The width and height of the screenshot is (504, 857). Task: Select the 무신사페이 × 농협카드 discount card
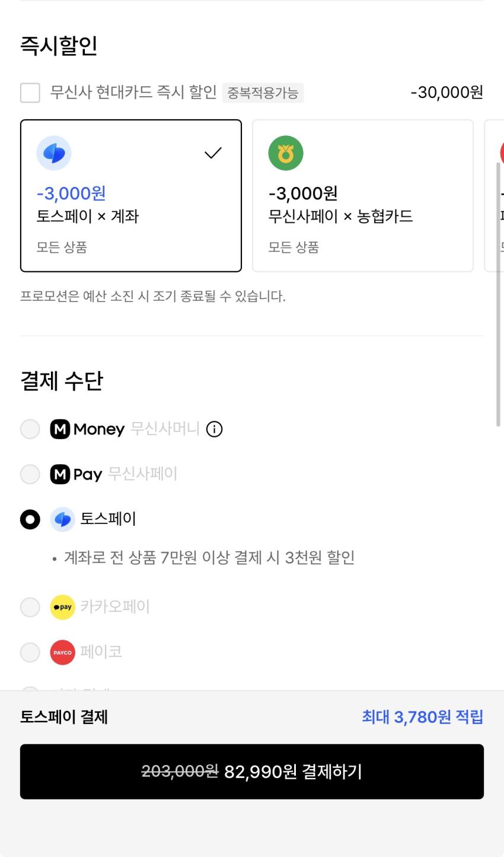tap(362, 196)
